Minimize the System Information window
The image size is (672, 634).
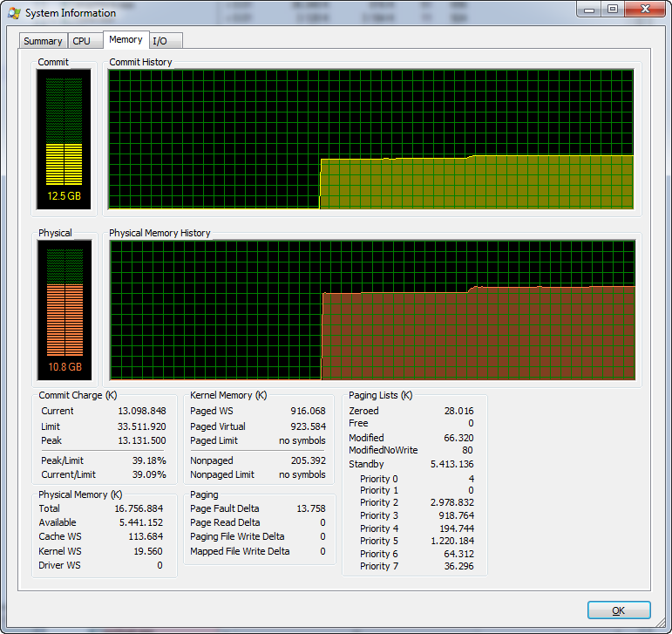(x=589, y=10)
